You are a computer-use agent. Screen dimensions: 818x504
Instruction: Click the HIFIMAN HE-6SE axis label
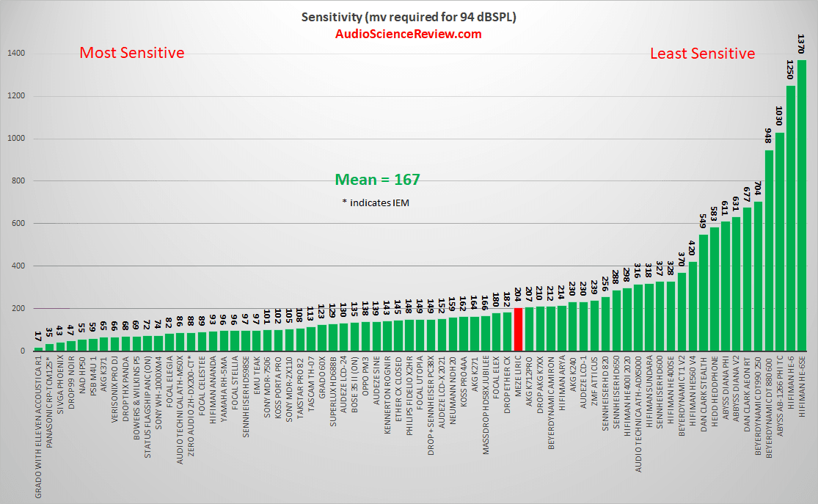coord(802,387)
